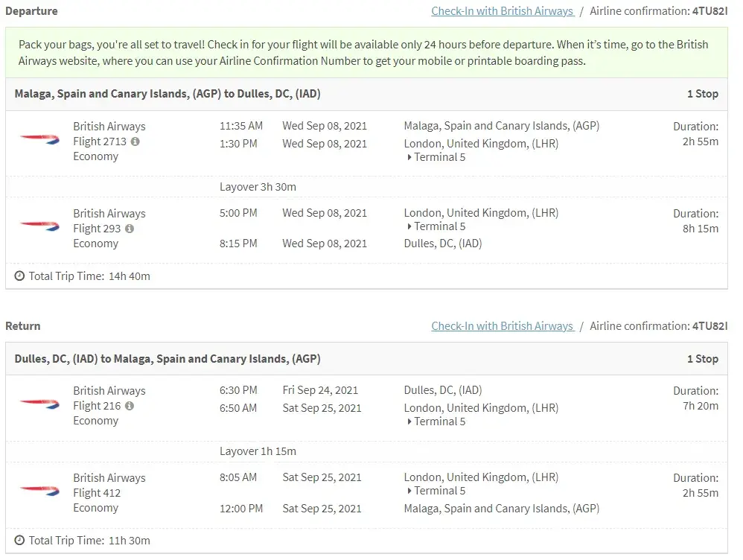The image size is (743, 560).
Task: Click the British Airways logo for Flight 2713
Action: click(x=39, y=139)
